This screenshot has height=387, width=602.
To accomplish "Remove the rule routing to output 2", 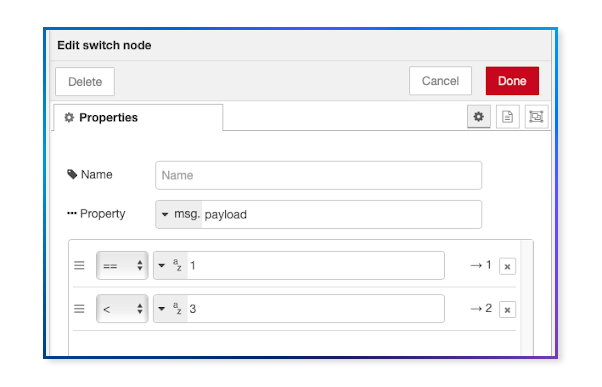I will (x=507, y=310).
